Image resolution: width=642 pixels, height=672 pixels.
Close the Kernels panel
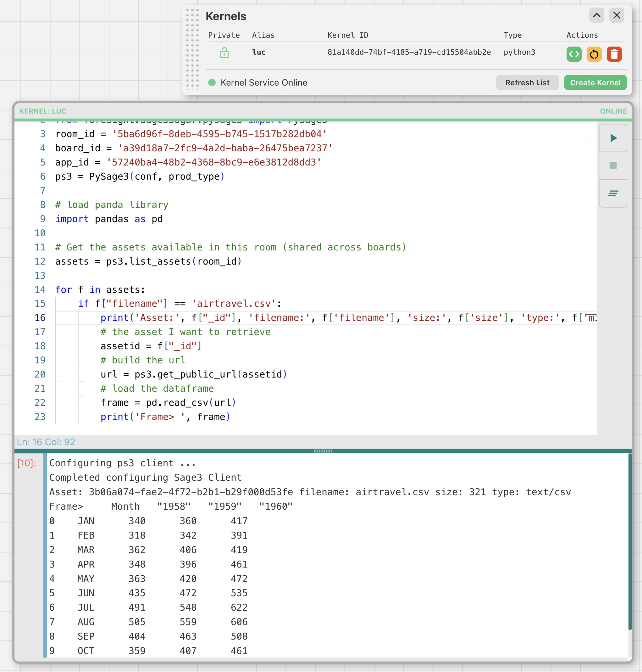(x=617, y=15)
